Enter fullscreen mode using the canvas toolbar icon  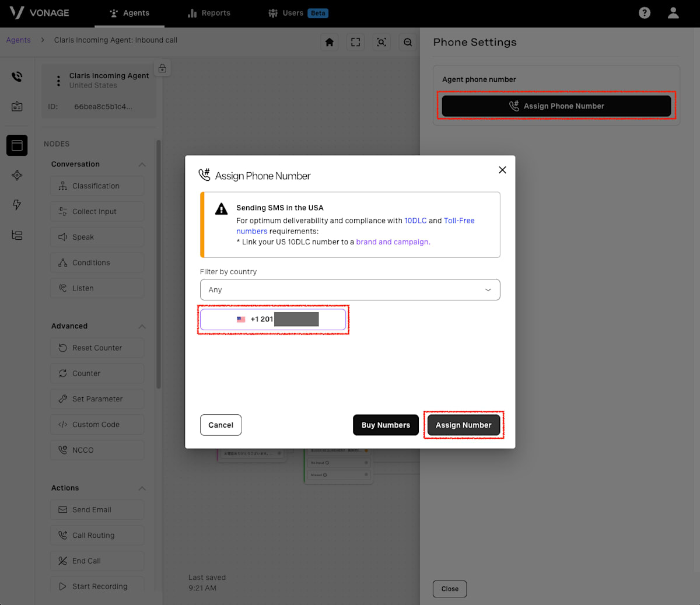355,42
